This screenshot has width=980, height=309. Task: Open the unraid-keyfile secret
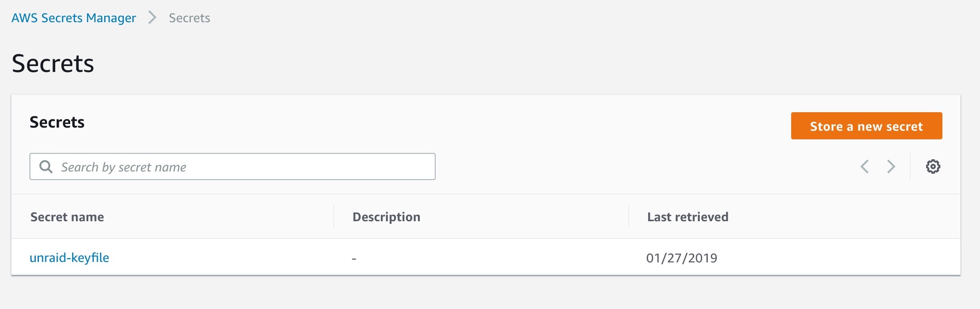click(x=69, y=258)
